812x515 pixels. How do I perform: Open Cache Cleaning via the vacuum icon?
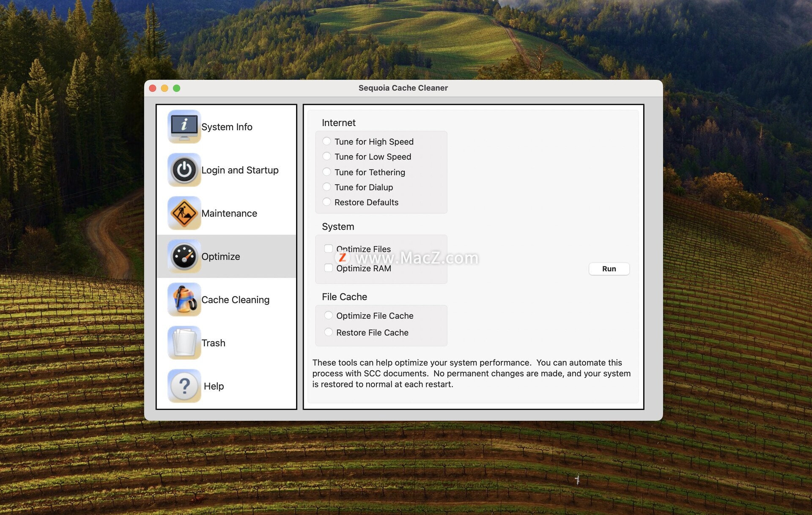(x=184, y=299)
